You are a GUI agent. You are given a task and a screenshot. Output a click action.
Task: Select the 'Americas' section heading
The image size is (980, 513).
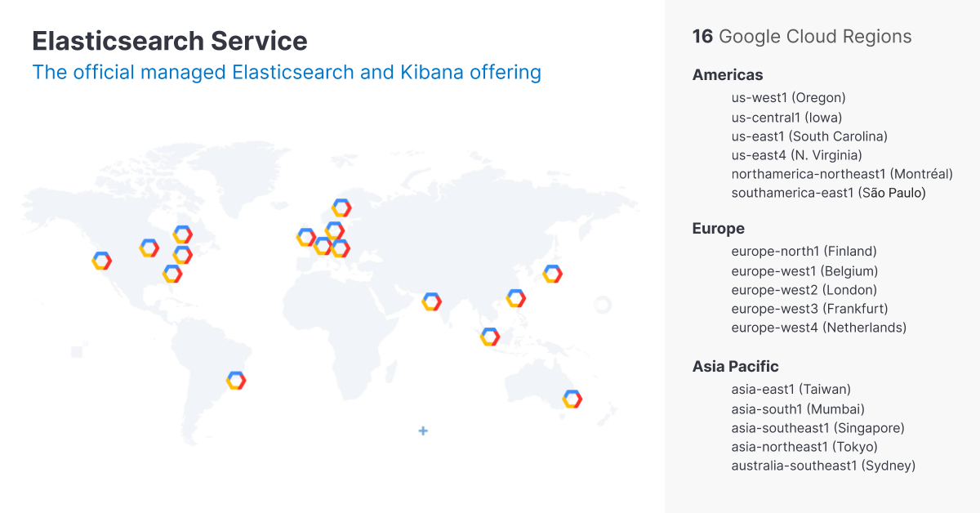point(728,75)
